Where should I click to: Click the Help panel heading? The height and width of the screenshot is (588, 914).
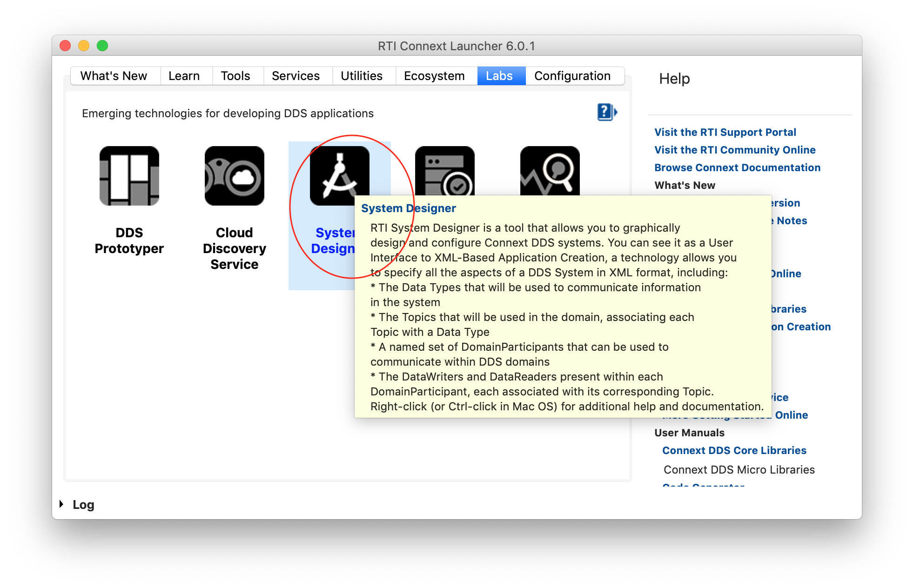(674, 79)
